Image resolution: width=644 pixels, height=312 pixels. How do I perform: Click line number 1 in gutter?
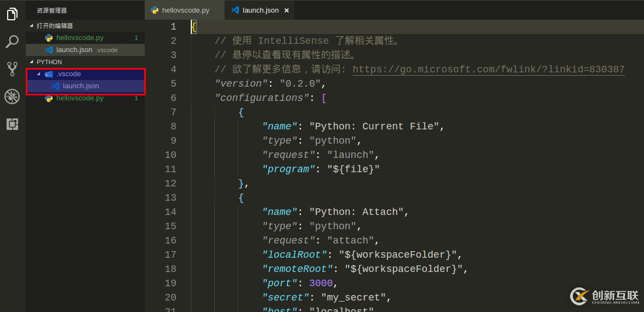[173, 27]
